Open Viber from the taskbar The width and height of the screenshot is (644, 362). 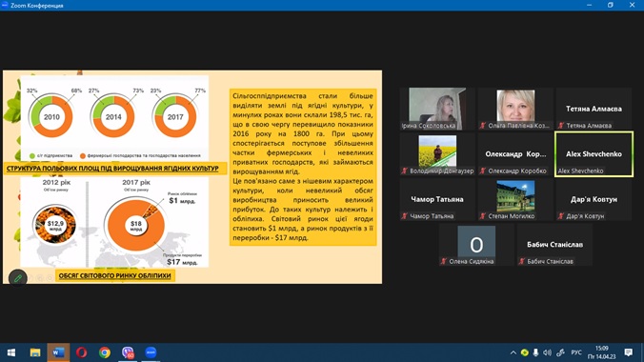(128, 352)
